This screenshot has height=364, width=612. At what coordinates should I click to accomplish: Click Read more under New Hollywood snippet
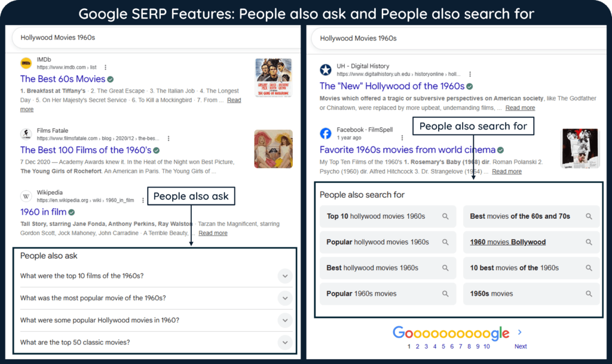tap(521, 108)
